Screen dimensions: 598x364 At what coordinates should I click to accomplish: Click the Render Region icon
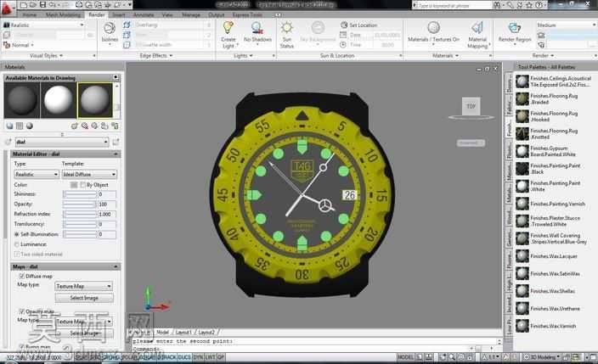coord(515,28)
